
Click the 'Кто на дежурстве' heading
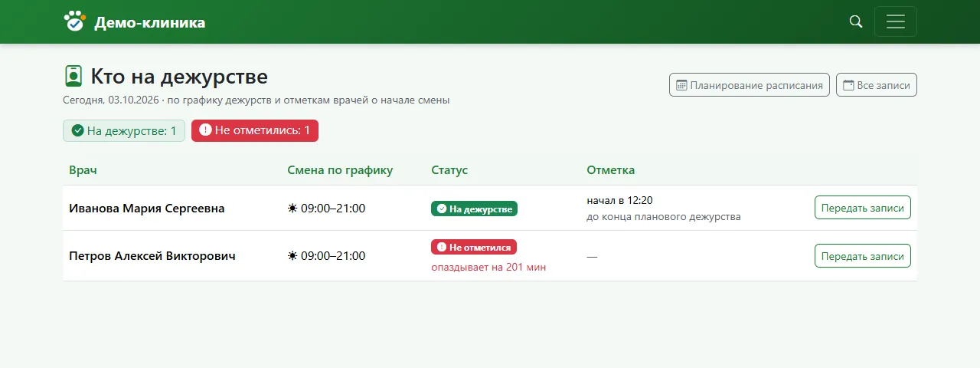[x=179, y=77]
